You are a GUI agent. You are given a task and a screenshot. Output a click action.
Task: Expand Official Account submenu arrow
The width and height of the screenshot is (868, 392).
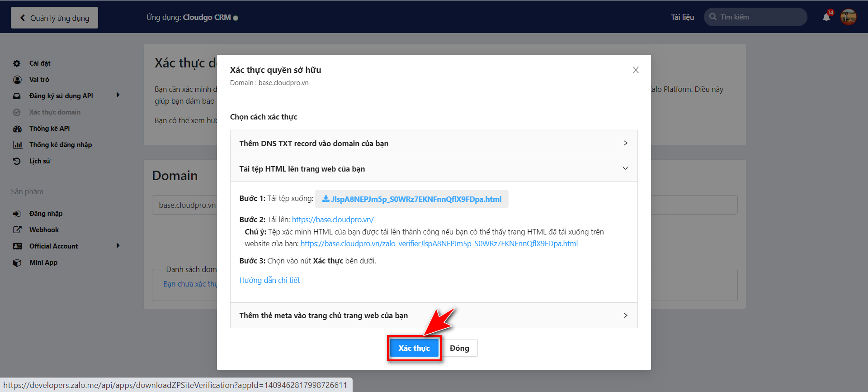118,246
